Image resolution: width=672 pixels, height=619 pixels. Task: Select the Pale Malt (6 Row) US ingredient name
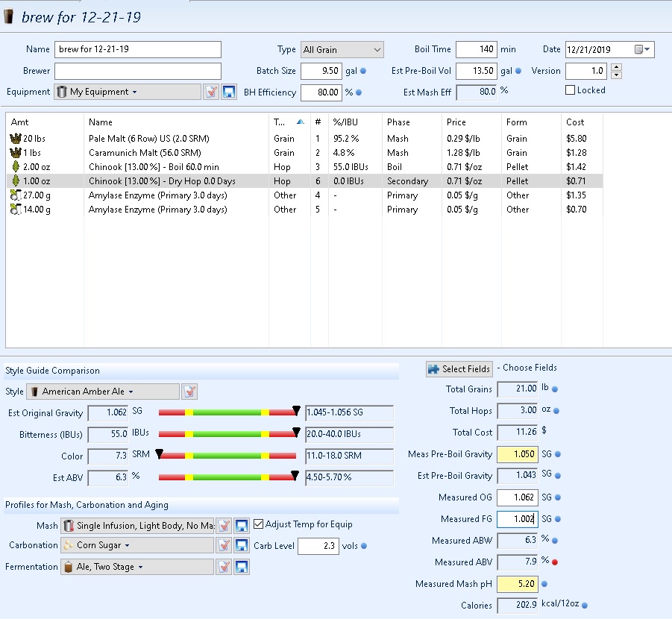(148, 139)
